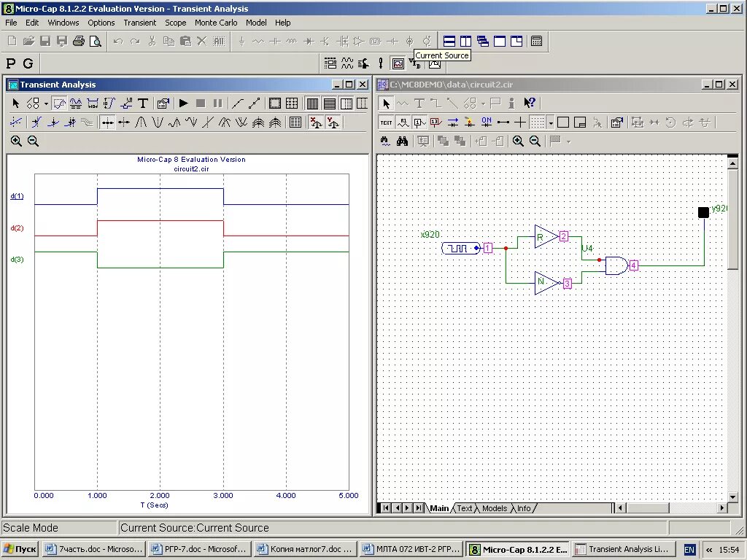Toggle the Y-axis align cursor button
The width and height of the screenshot is (747, 560).
333,122
